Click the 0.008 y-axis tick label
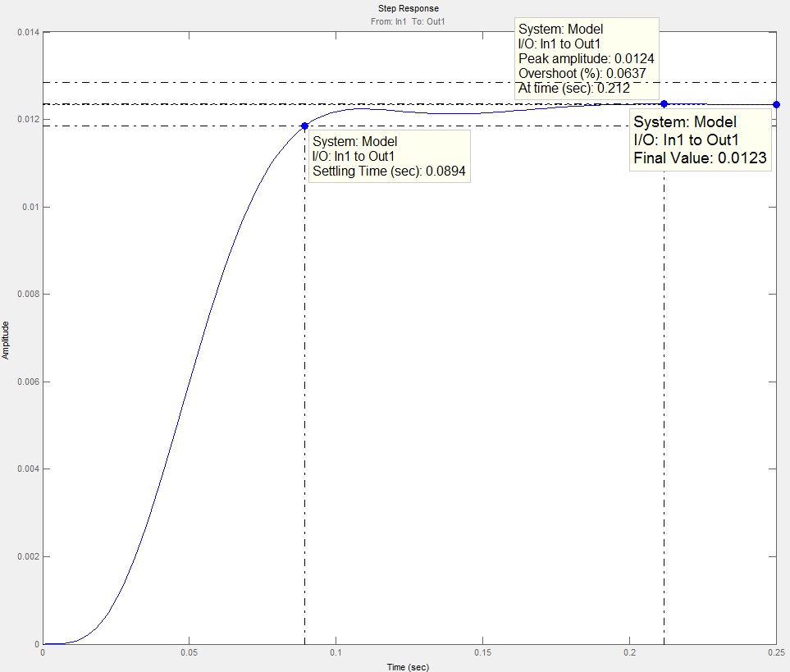Viewport: 790px width, 672px height. click(28, 295)
